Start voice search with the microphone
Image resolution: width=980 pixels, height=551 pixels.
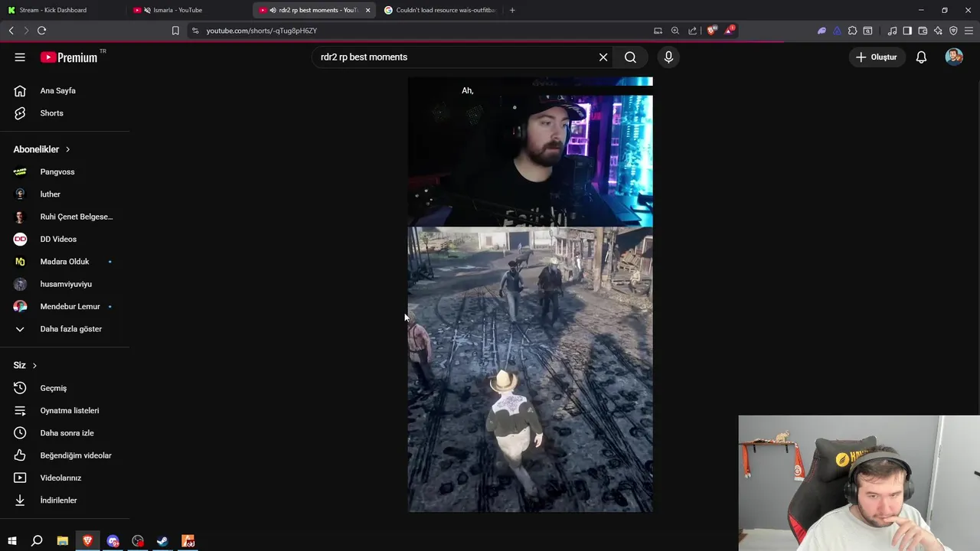point(668,57)
